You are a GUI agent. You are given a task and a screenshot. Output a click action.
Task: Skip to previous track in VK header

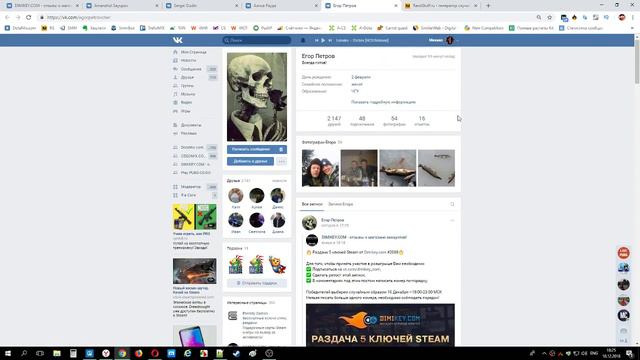316,40
